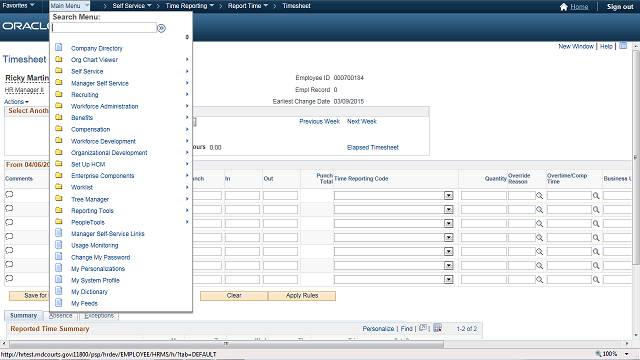Switch to the Exceptions tab
Image resolution: width=640 pixels, height=360 pixels.
point(99,316)
